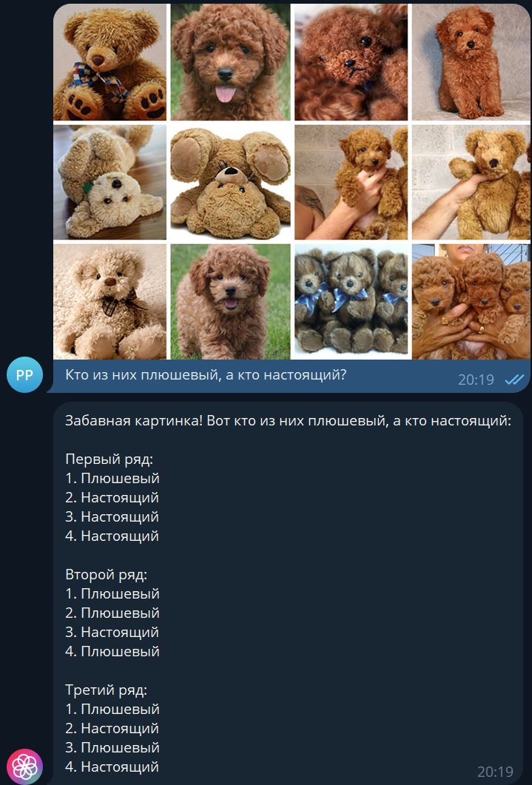The width and height of the screenshot is (532, 785).
Task: Open the bot's flower logo avatar
Action: coord(24,767)
